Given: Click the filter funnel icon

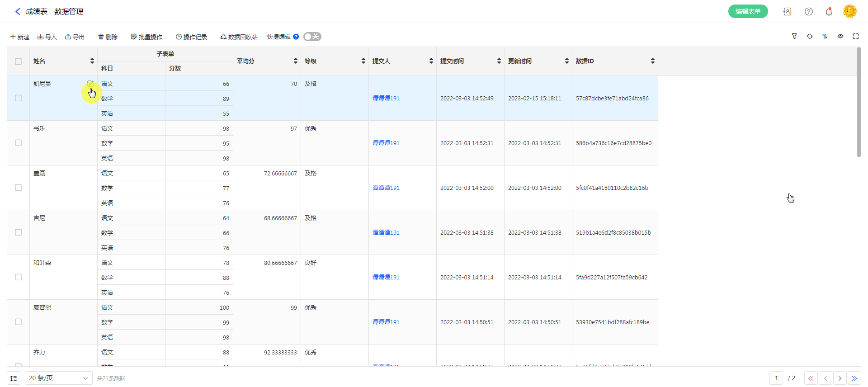Looking at the screenshot, I should pos(794,36).
